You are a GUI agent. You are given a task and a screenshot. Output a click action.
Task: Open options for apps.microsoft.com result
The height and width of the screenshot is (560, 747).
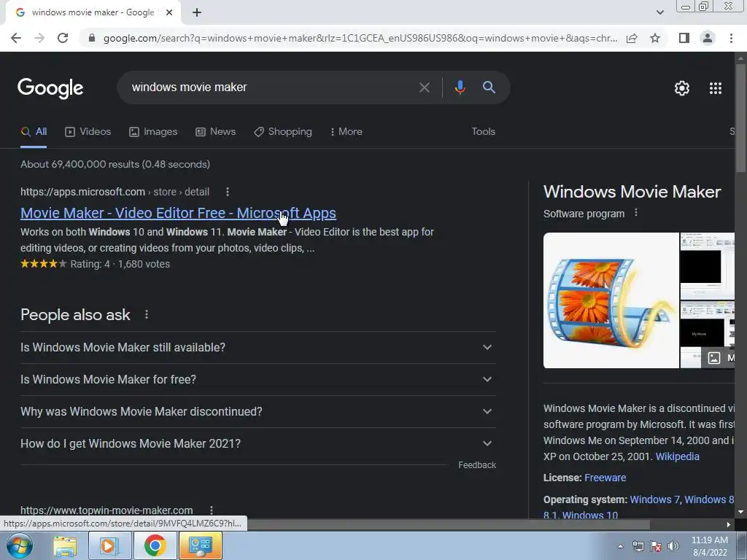coord(228,192)
